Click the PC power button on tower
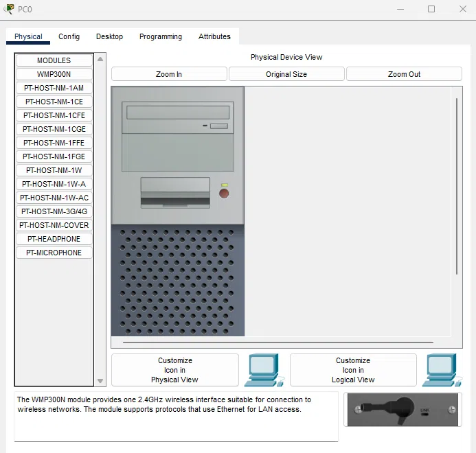The width and height of the screenshot is (476, 453). pos(224,194)
